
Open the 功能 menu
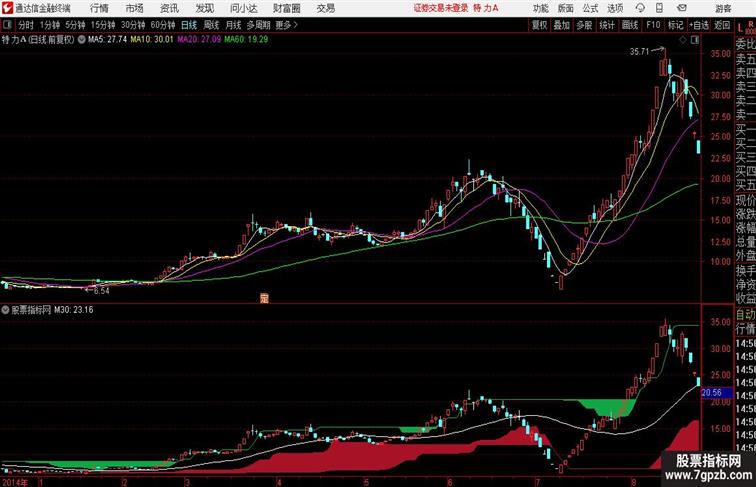coord(541,8)
